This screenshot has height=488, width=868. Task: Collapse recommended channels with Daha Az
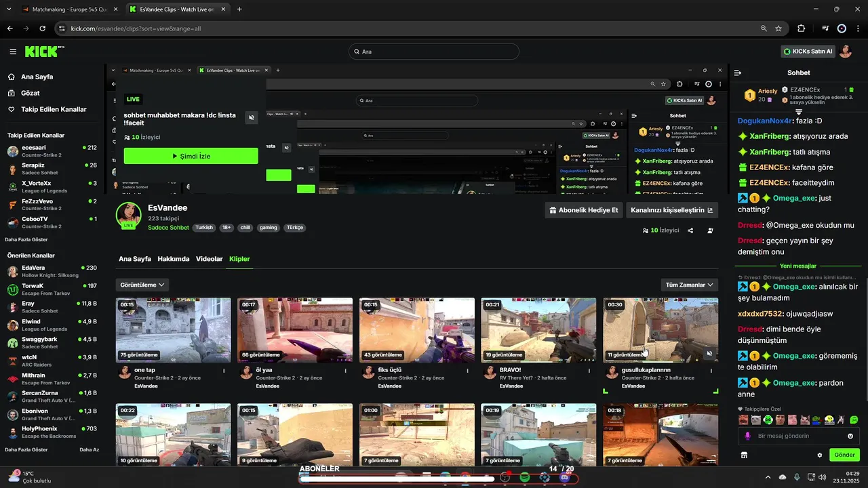pos(90,449)
